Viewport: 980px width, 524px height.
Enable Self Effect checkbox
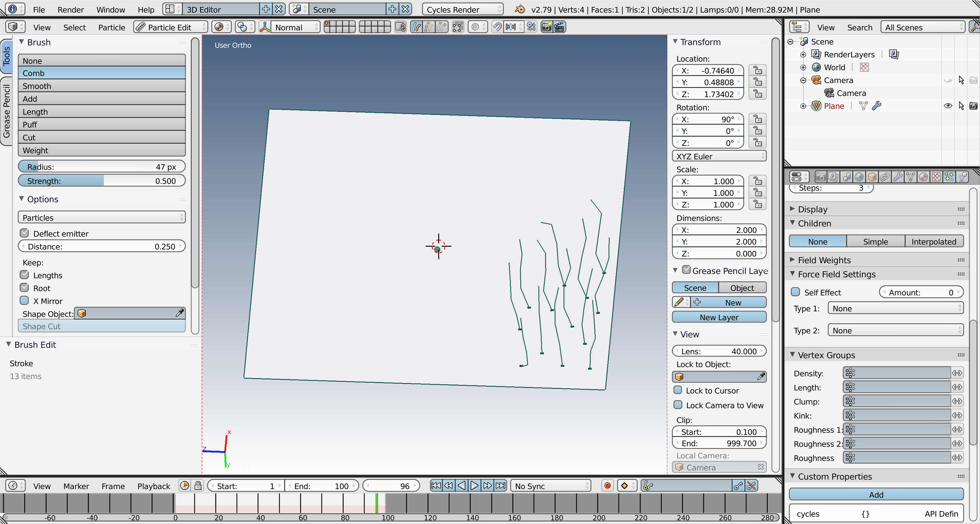coord(796,292)
